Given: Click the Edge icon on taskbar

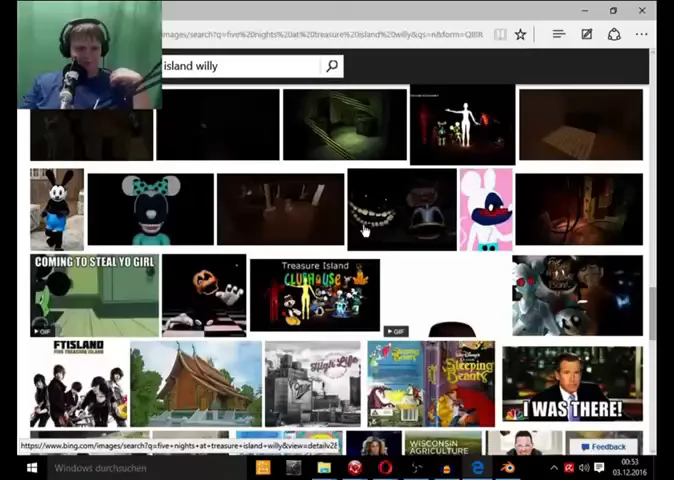Looking at the screenshot, I should [x=478, y=468].
